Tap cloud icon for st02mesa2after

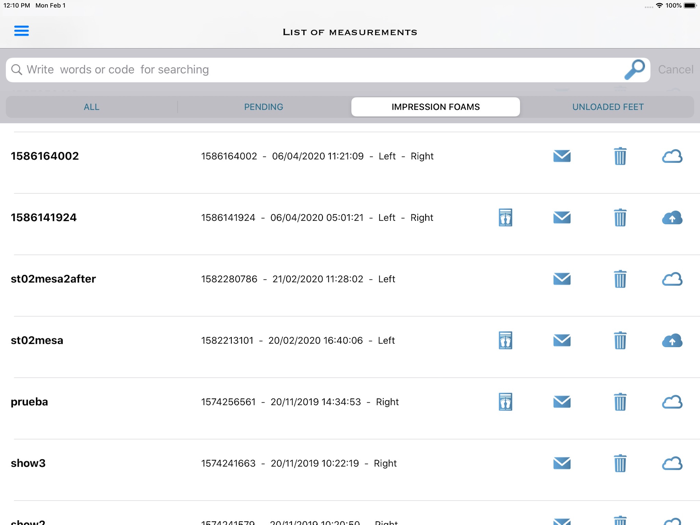pos(672,279)
